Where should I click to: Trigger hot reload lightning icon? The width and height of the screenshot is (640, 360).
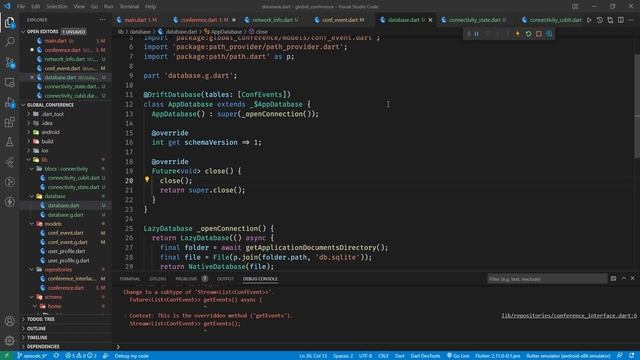(x=518, y=34)
